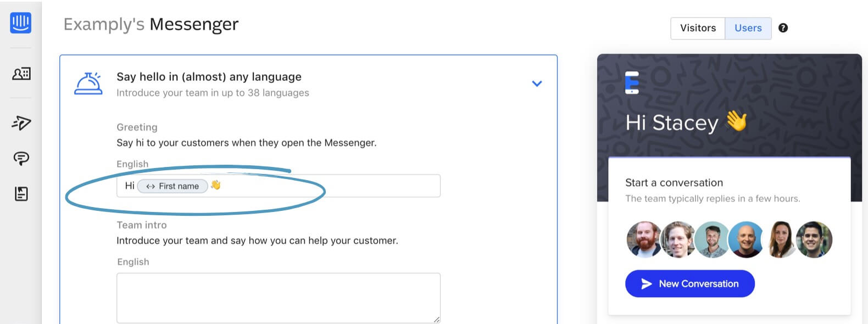Click the Intercom logo in the sidebar
Screen dimensions: 868x324
tap(20, 23)
